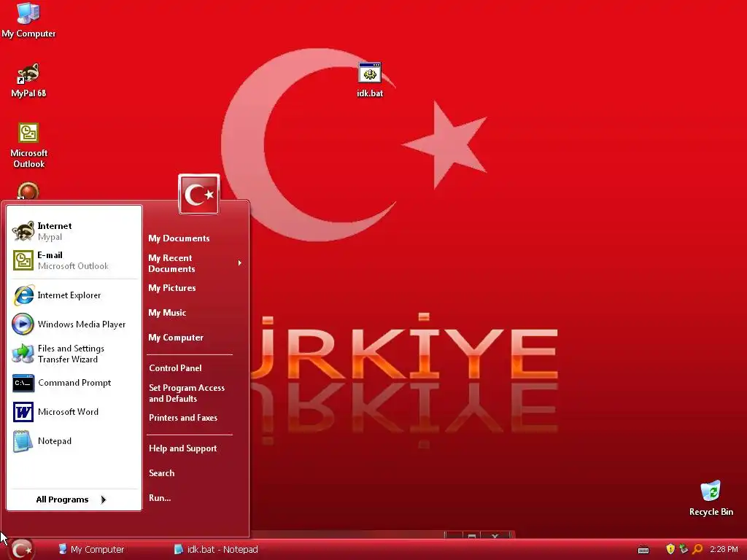The width and height of the screenshot is (747, 560).
Task: Click the 2:28 PM clock
Action: pyautogui.click(x=724, y=550)
